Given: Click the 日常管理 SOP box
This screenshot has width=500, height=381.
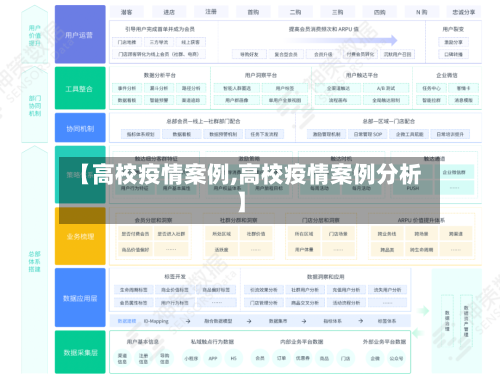Looking at the screenshot, I should pos(368,134).
